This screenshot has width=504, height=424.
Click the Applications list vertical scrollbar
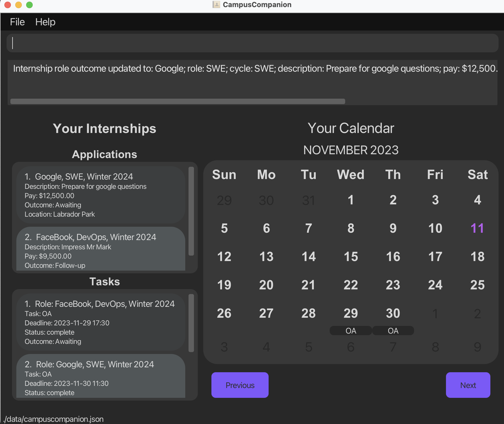(191, 211)
